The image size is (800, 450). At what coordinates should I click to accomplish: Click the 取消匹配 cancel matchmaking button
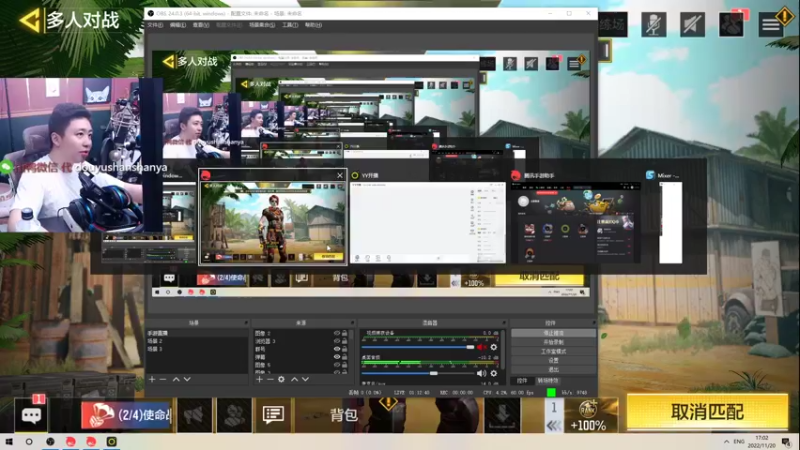707,412
